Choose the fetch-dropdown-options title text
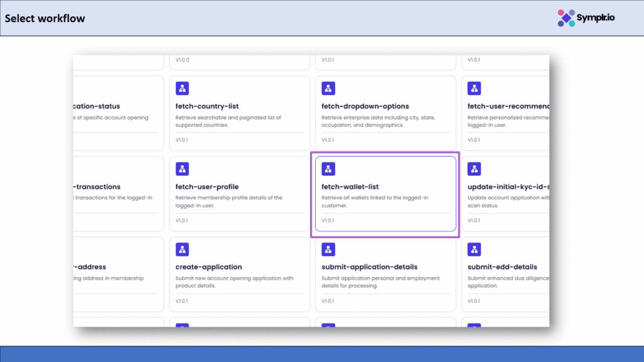This screenshot has width=644, height=362. pos(365,106)
